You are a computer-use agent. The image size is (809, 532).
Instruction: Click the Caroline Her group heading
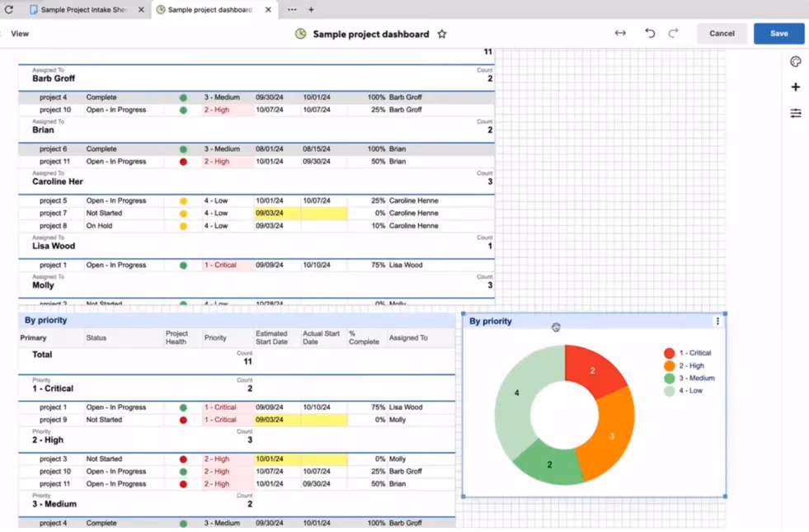57,181
